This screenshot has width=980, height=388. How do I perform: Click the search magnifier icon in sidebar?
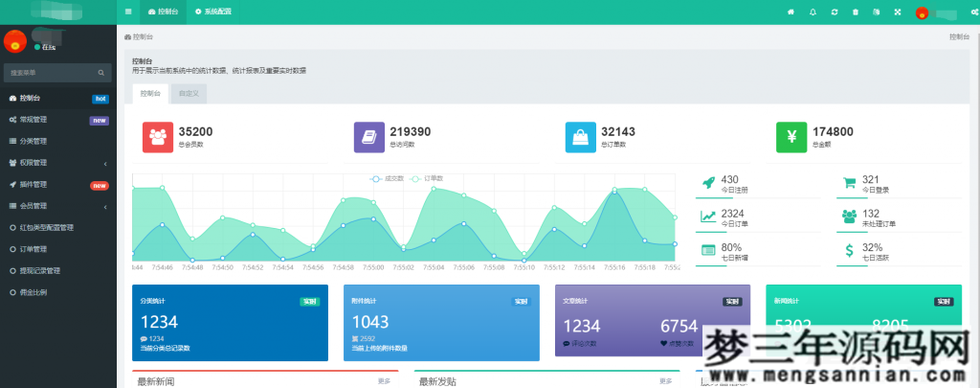click(102, 72)
